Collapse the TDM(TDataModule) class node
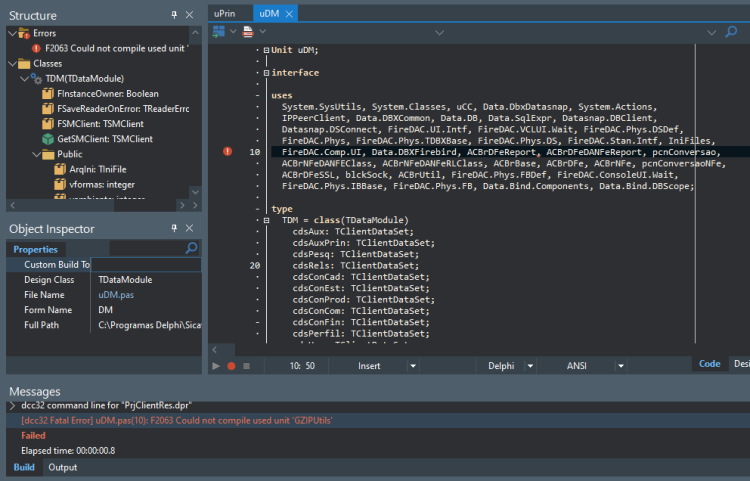Viewport: 750px width, 481px height. [x=24, y=78]
